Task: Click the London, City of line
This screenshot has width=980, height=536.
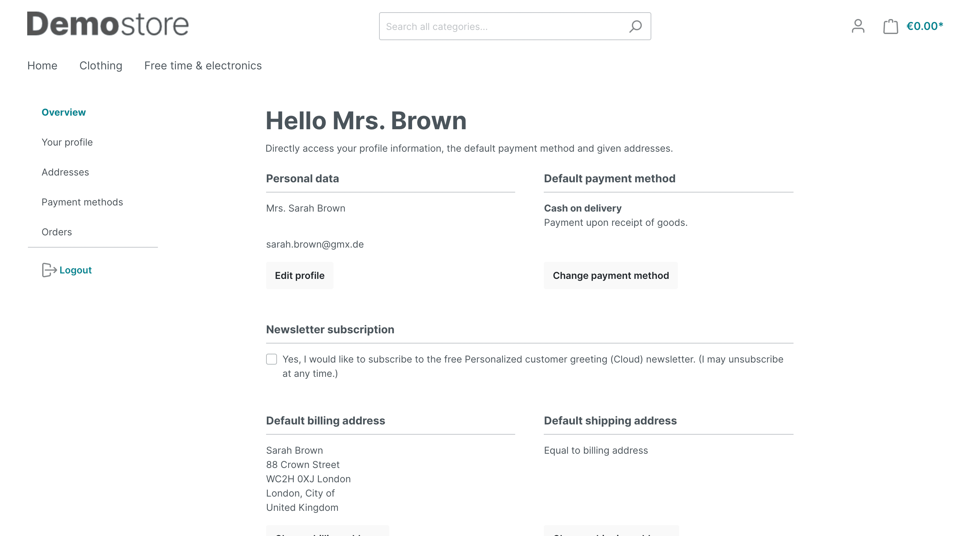Action: [x=300, y=493]
